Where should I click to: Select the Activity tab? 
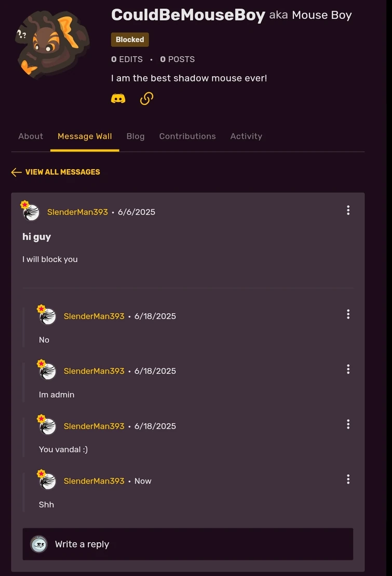[246, 136]
